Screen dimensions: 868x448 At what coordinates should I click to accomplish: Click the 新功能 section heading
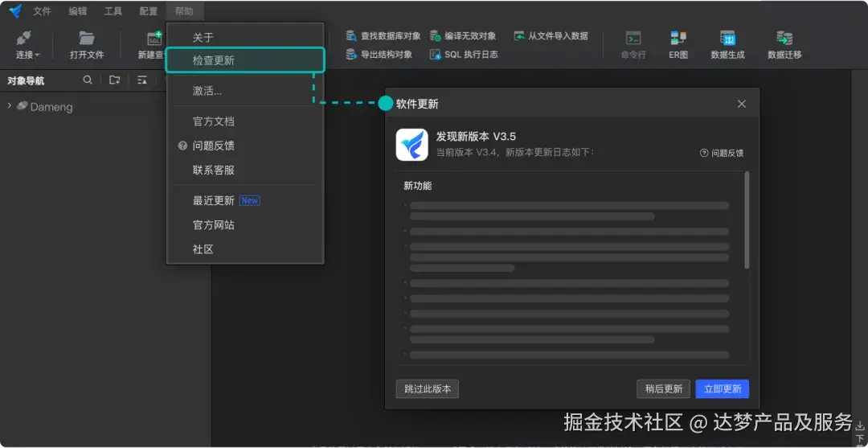click(x=418, y=186)
